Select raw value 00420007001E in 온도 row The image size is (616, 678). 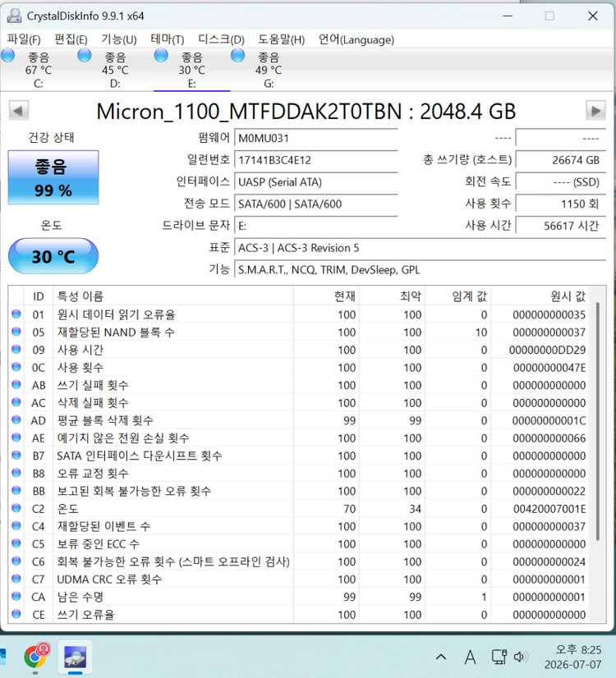(549, 509)
